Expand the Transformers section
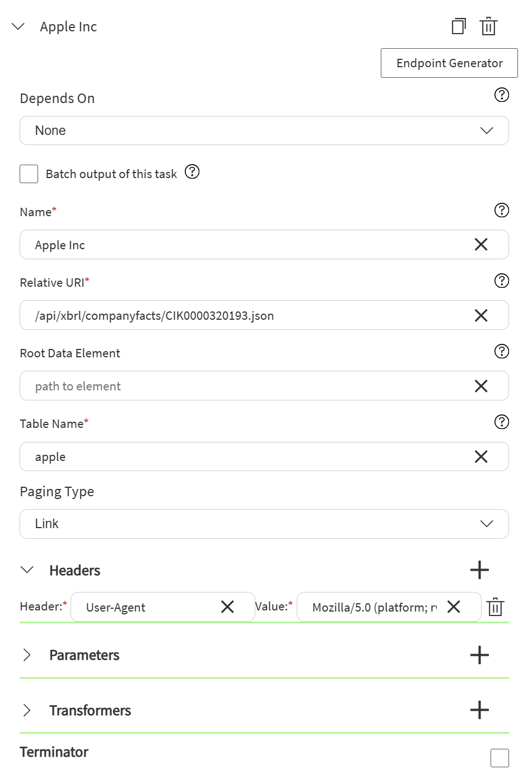Viewport: 532px width, 774px height. [27, 710]
